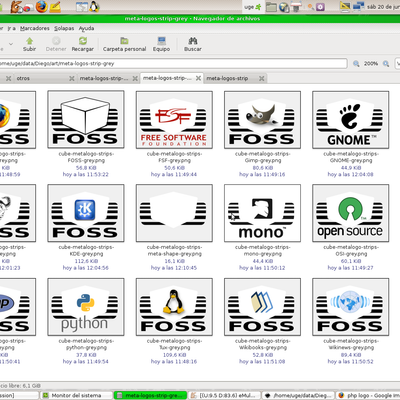Select the Gimp FOSS thumbnail
Image resolution: width=400 pixels, height=400 pixels.
[x=262, y=120]
